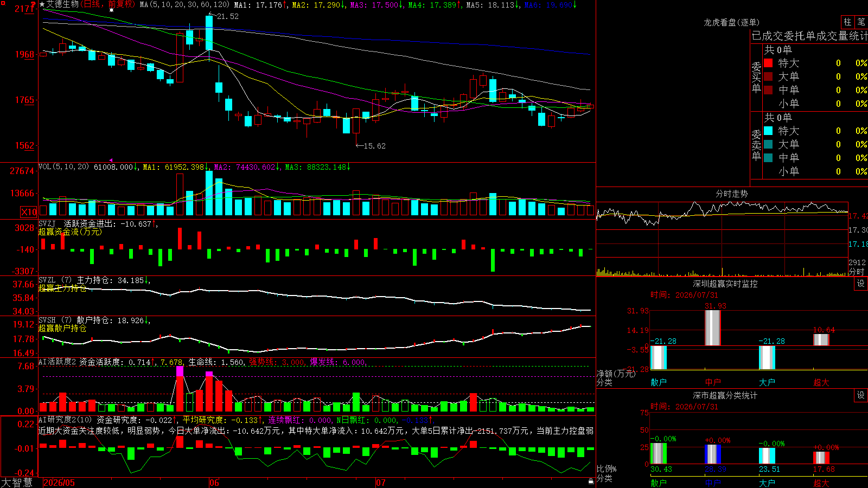The image size is (868, 488).
Task: Click 超大 category in 深圳超赢实时监控 chart
Action: click(x=821, y=382)
